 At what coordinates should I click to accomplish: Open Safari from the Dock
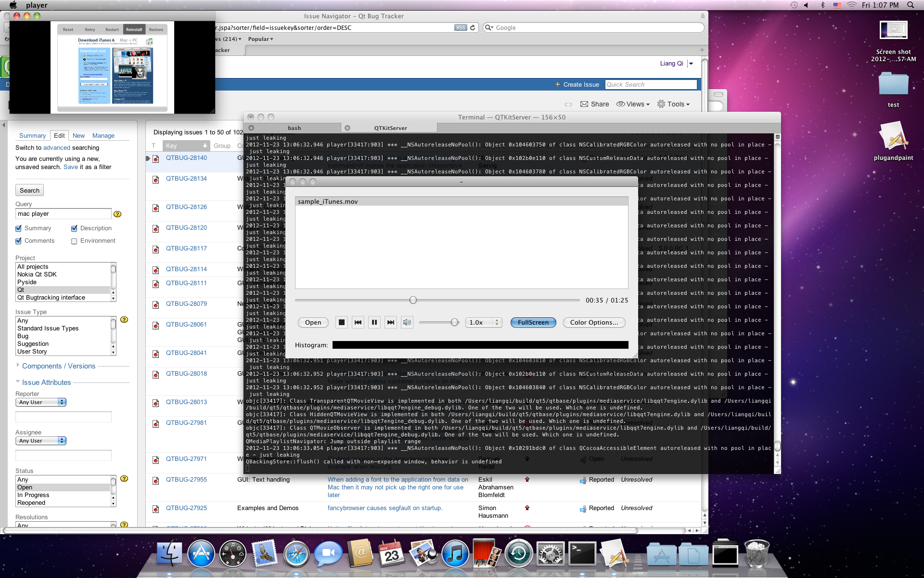point(296,553)
